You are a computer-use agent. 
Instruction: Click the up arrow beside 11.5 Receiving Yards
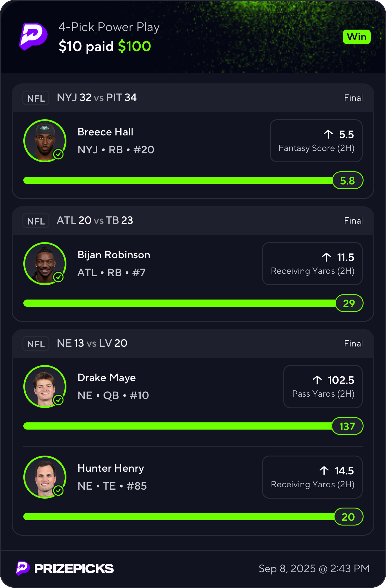point(326,257)
